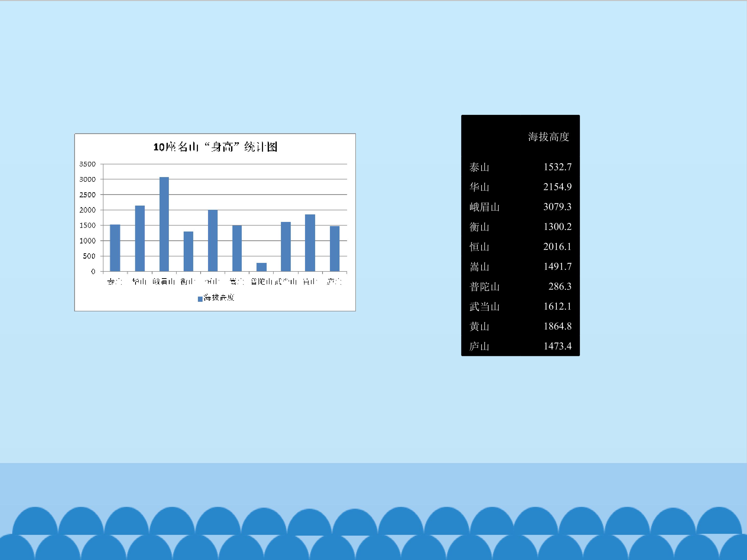Select the 普陀山 table row label

pyautogui.click(x=484, y=286)
